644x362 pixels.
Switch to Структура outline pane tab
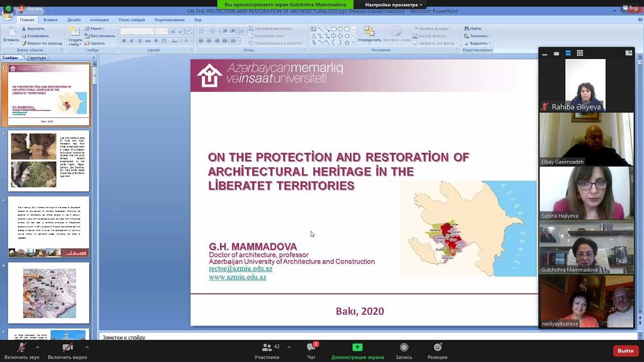click(36, 57)
